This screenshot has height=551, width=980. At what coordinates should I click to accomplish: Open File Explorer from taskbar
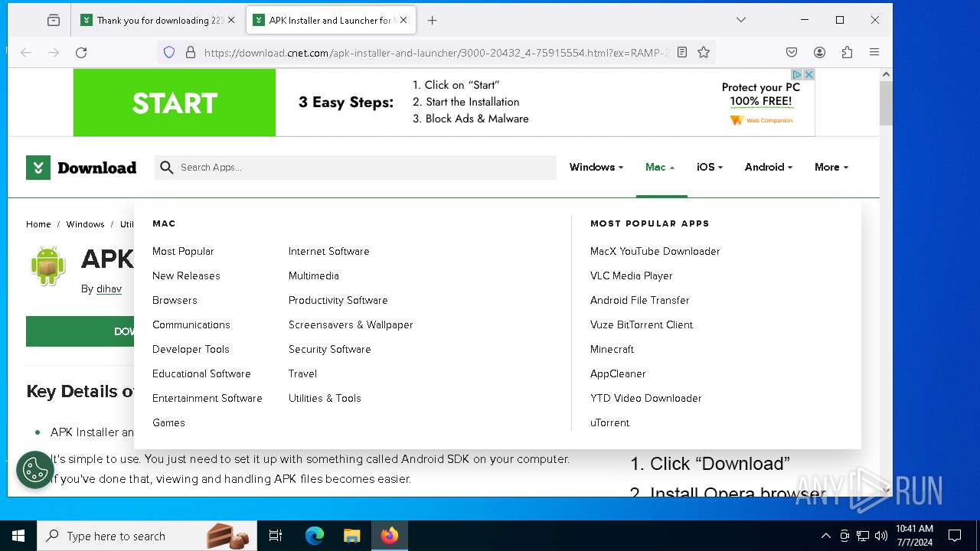[351, 536]
